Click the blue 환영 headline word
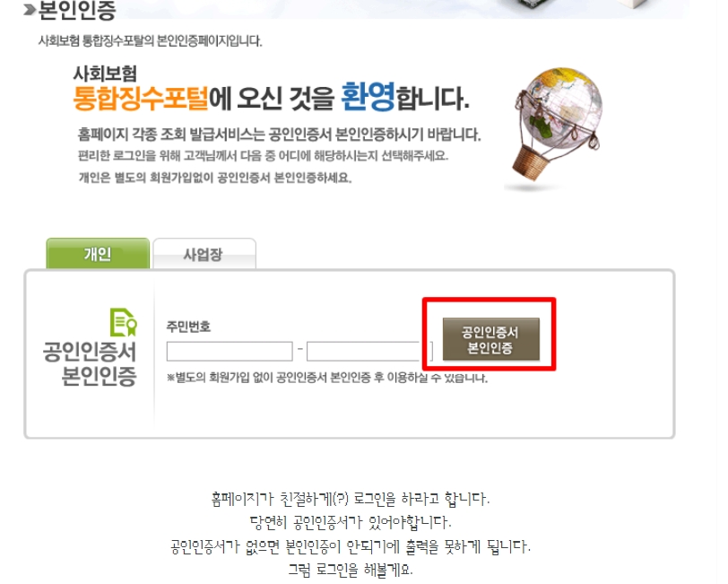Viewport: 728px width, 584px height. 368,97
